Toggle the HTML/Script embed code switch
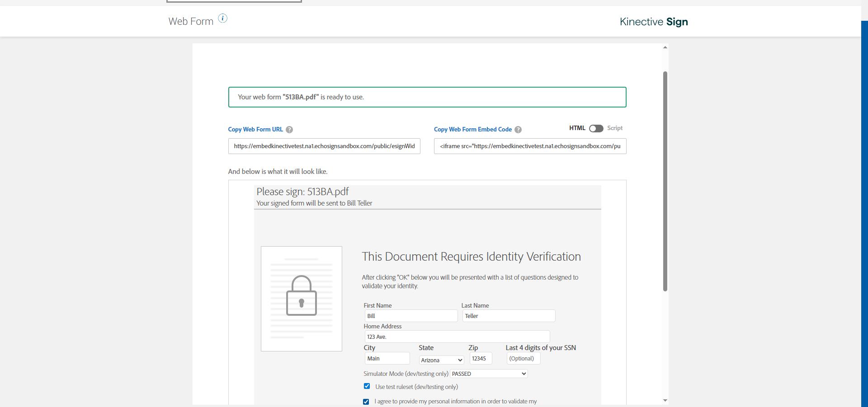The height and width of the screenshot is (407, 868). pos(596,128)
